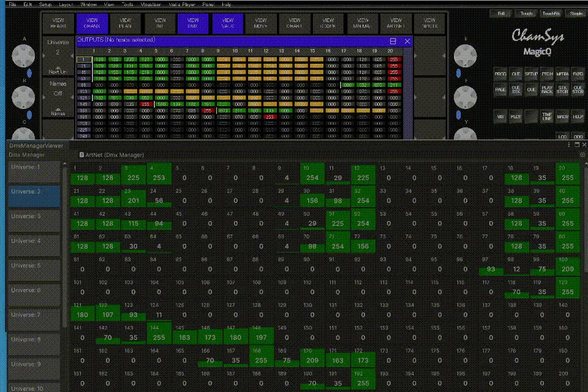
Task: Switch to TouchRlk layout mode
Action: (551, 13)
